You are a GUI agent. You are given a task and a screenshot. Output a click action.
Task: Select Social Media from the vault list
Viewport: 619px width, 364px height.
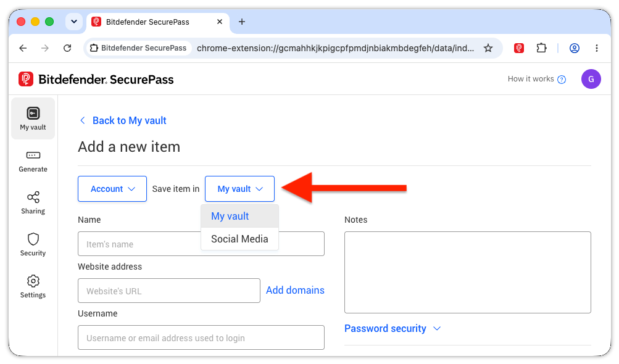(239, 239)
